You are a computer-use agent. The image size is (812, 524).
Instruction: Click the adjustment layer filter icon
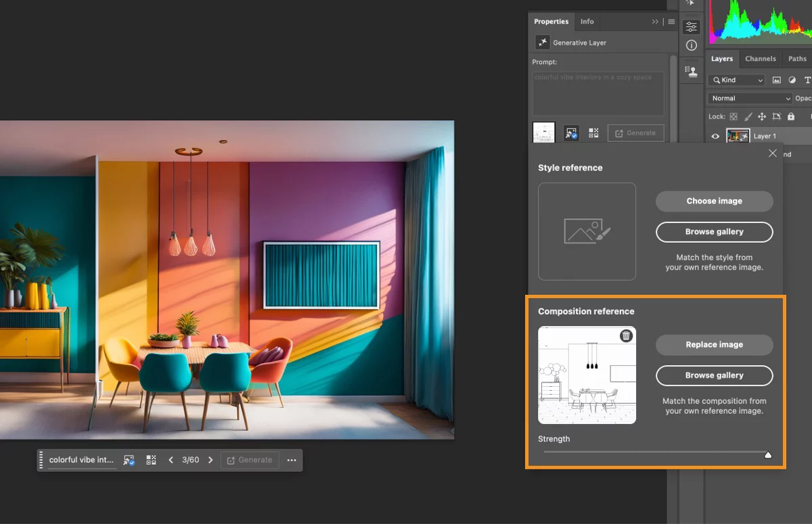[x=792, y=80]
